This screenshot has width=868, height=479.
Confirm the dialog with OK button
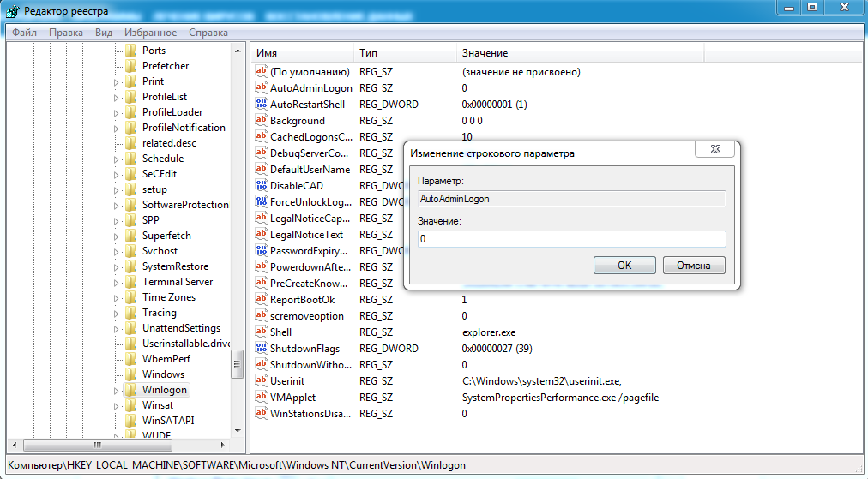pos(624,266)
